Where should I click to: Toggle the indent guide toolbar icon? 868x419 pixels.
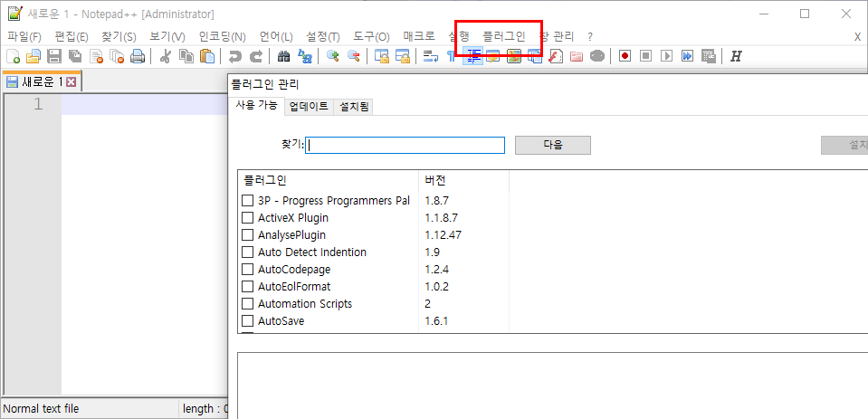[x=473, y=56]
